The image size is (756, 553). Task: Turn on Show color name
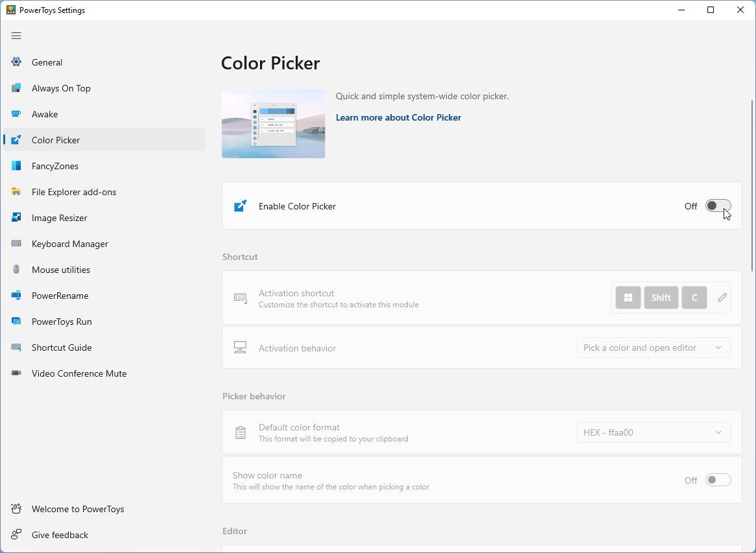[717, 479]
